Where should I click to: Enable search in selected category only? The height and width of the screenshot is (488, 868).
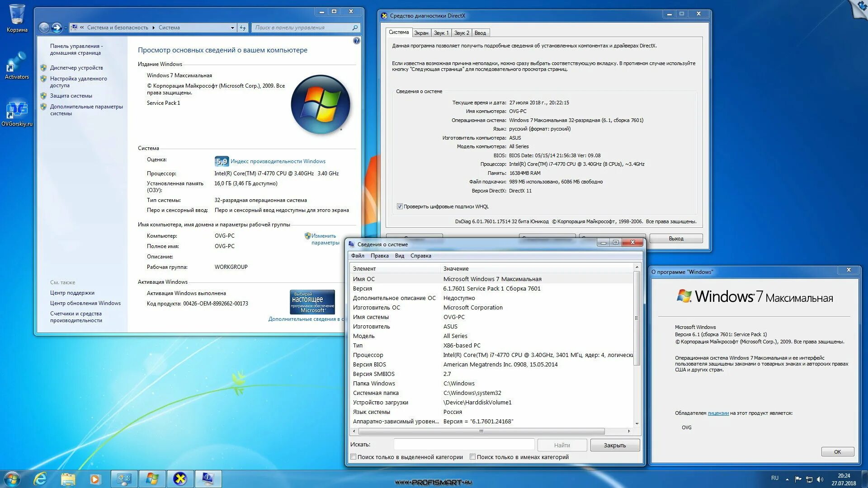tap(354, 457)
